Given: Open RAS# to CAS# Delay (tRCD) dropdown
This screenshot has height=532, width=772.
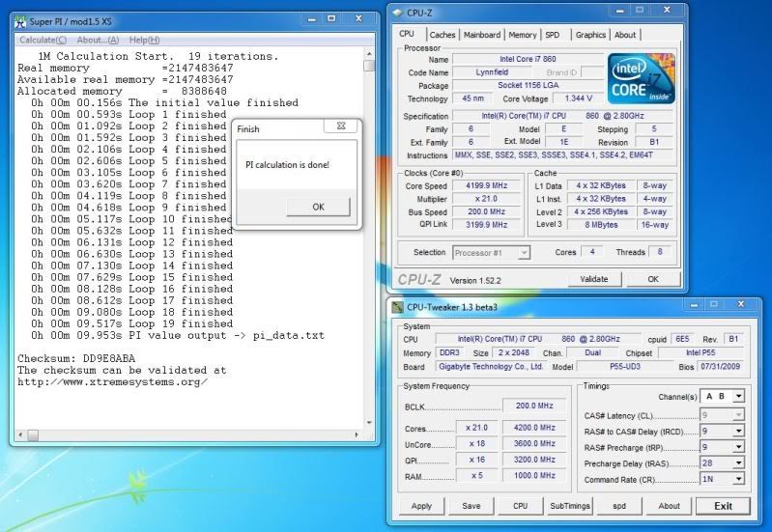Looking at the screenshot, I should (723, 432).
